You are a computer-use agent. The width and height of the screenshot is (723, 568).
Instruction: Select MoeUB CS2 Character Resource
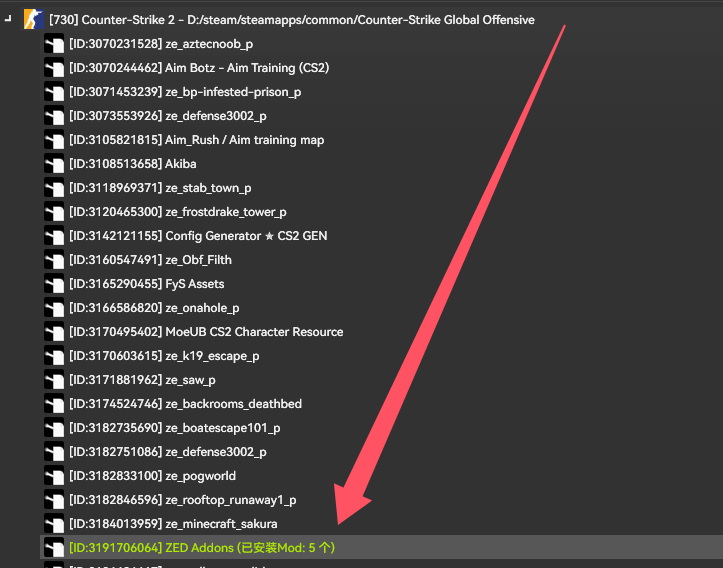point(206,331)
